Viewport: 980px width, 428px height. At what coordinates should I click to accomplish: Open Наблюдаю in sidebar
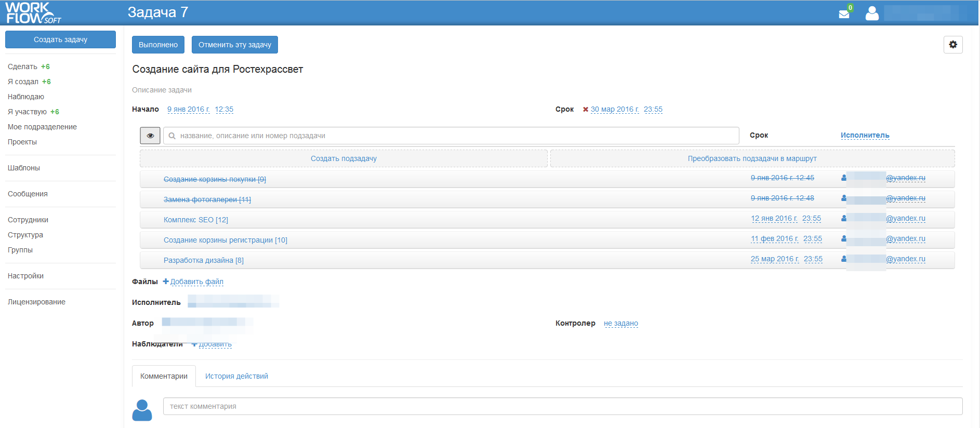click(x=26, y=97)
